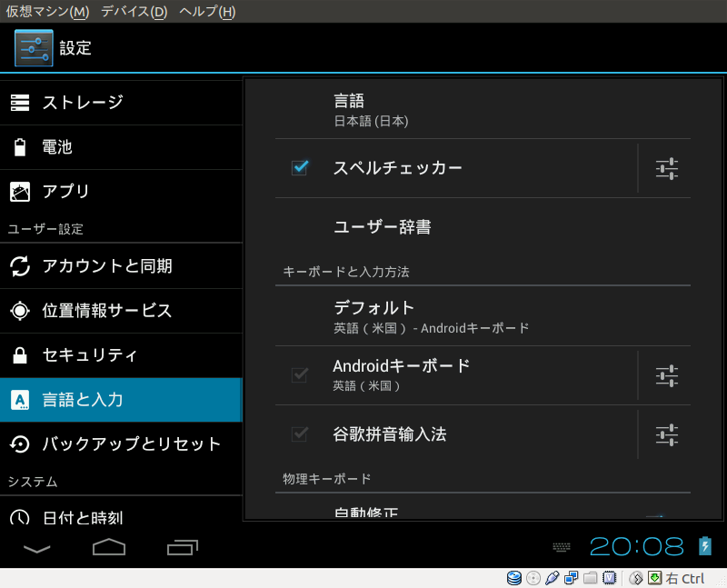Image resolution: width=727 pixels, height=588 pixels.
Task: Open the 言語 language selection
Action: click(482, 109)
